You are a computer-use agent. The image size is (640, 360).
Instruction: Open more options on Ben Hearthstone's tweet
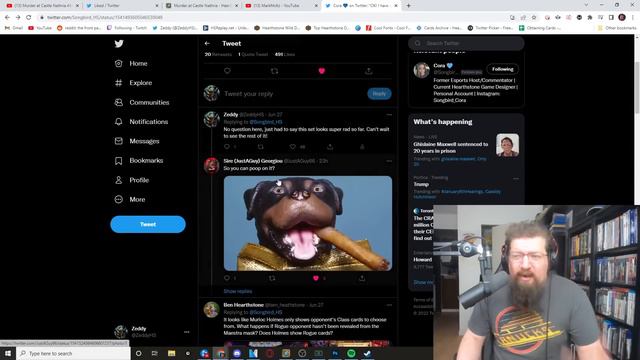point(389,305)
